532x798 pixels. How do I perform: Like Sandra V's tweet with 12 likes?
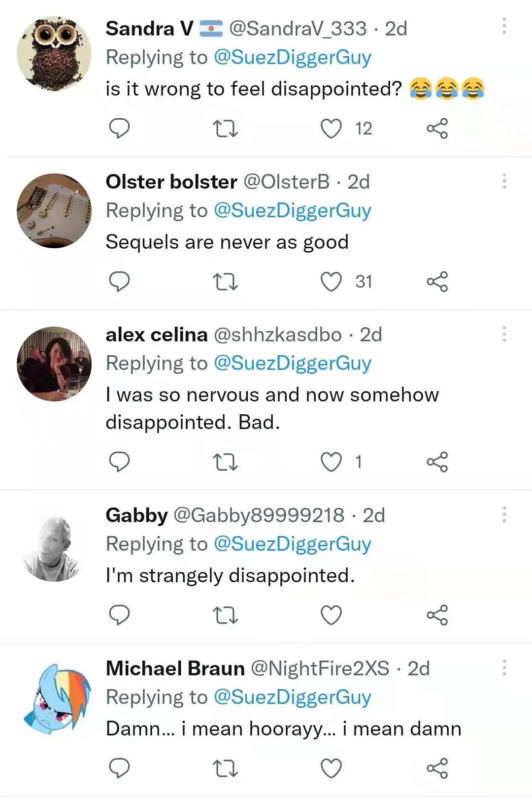coord(332,129)
